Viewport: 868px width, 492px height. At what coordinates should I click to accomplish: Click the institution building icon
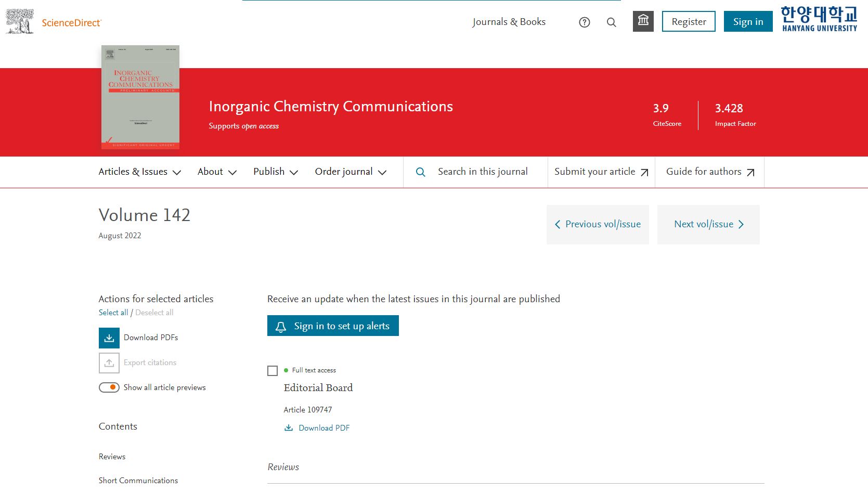pyautogui.click(x=643, y=21)
